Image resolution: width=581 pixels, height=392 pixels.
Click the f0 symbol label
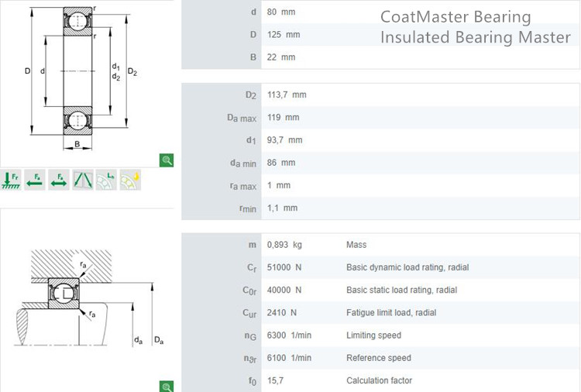point(253,381)
